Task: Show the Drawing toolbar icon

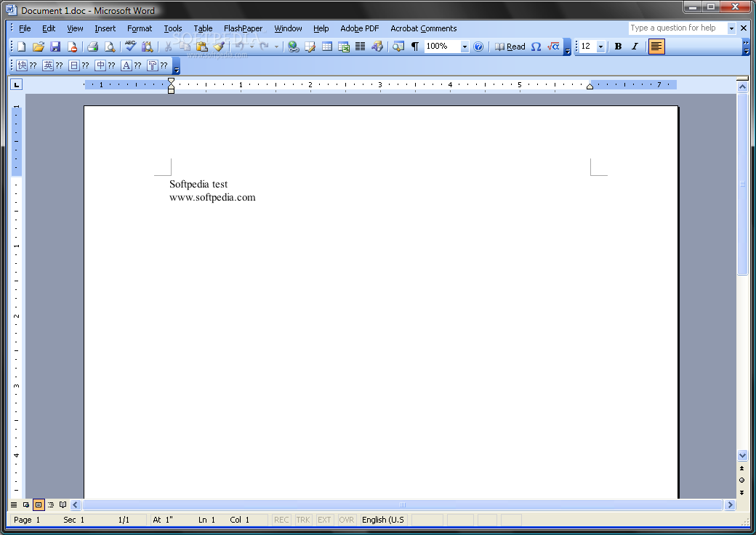Action: [377, 47]
